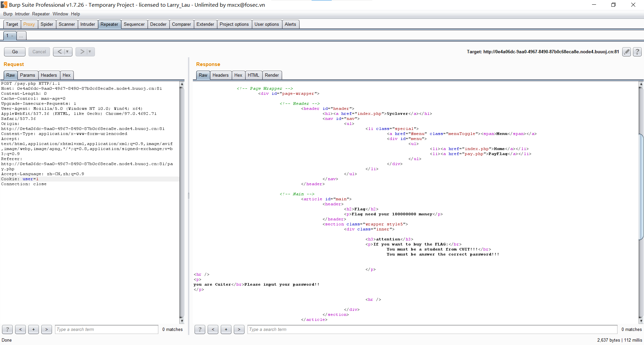Click the response search term field
Screen dimensions: 644x345
[432, 329]
